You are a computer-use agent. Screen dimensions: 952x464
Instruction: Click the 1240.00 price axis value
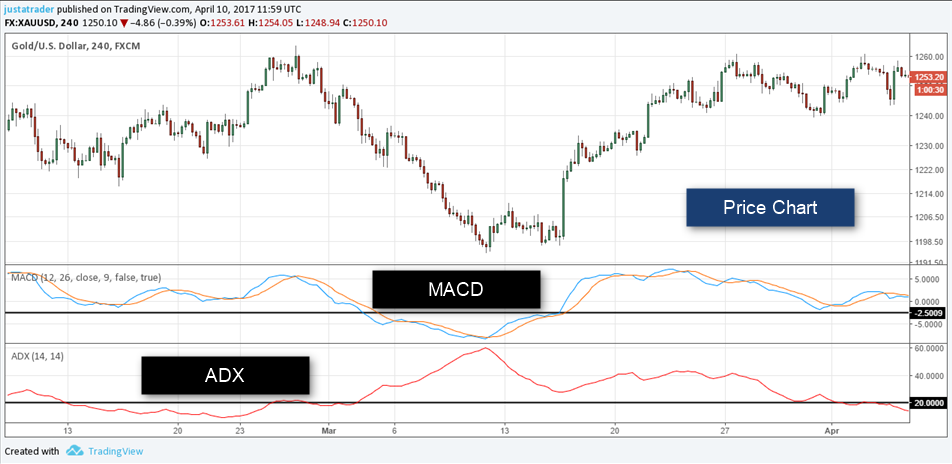click(930, 115)
